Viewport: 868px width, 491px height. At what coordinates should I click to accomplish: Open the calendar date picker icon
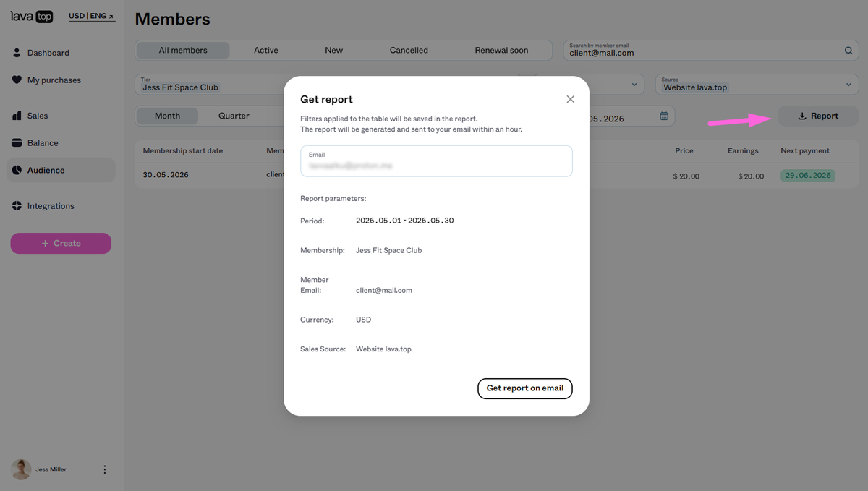(664, 116)
